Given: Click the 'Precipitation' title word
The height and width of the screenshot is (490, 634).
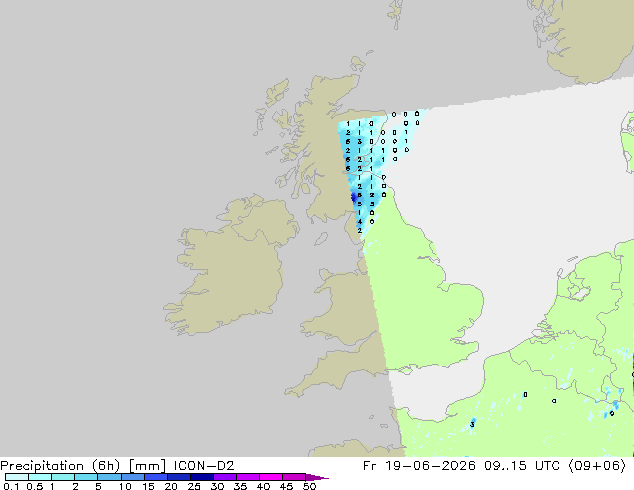Looking at the screenshot, I should 42,466.
